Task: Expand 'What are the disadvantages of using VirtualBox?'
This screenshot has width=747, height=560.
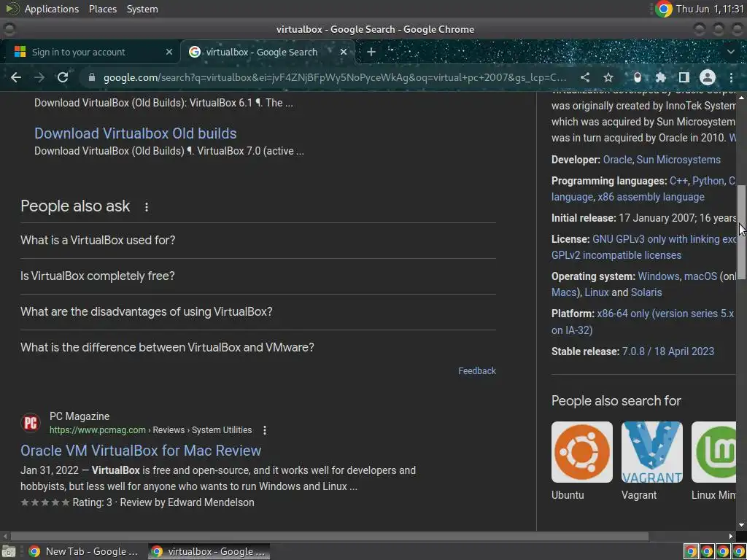Action: pyautogui.click(x=258, y=312)
